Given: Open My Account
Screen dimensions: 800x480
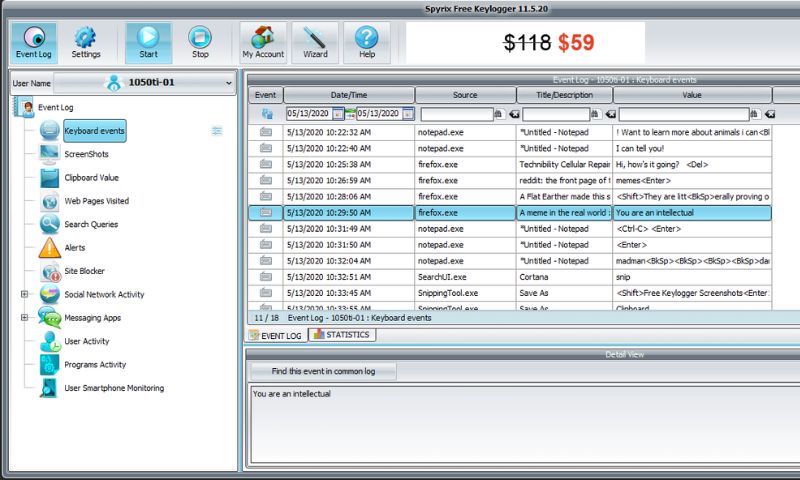Looking at the screenshot, I should pos(263,43).
